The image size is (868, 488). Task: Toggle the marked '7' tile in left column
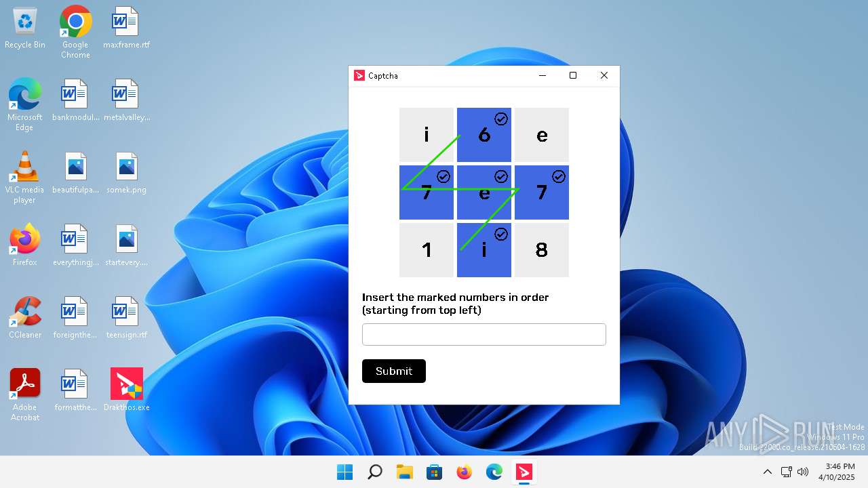427,192
